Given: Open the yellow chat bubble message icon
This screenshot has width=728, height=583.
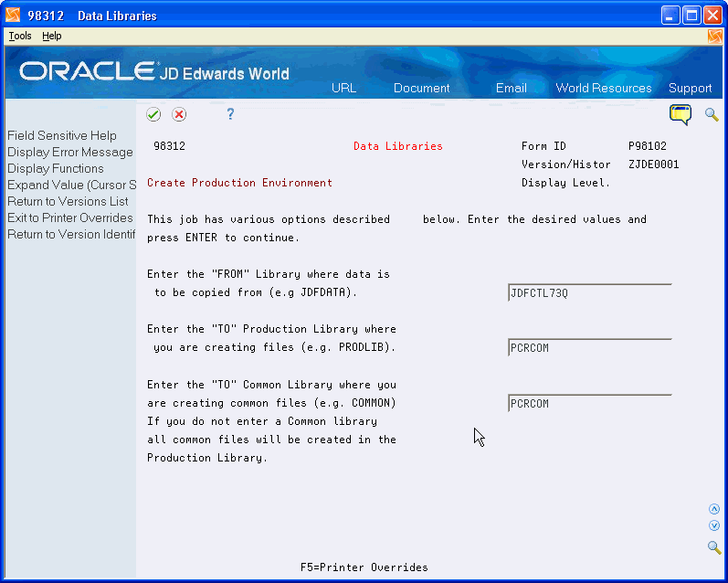Looking at the screenshot, I should pos(681,114).
